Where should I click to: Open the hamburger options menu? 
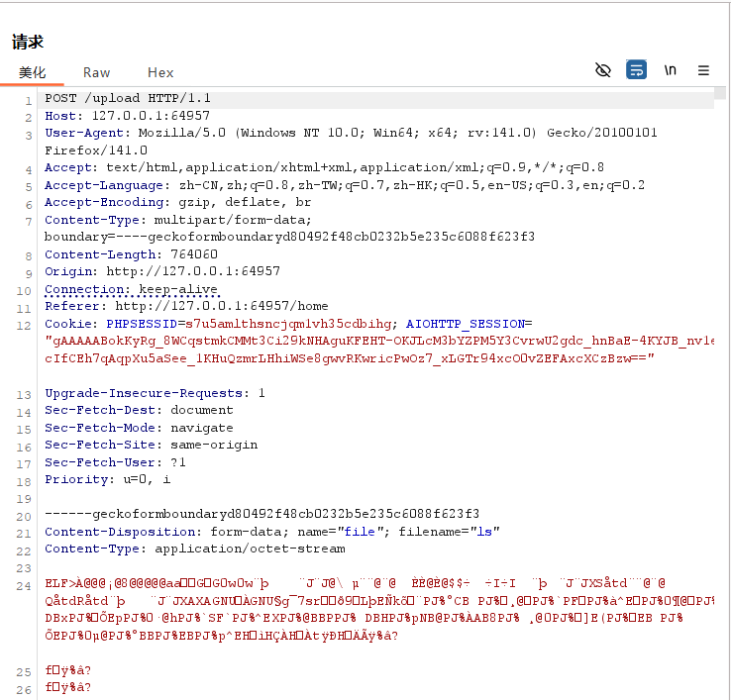[703, 70]
